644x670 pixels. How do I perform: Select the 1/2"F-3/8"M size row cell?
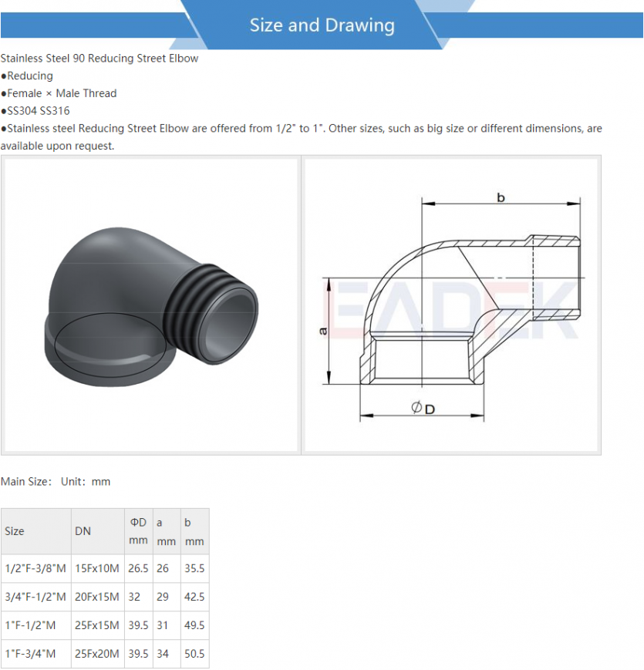coord(35,568)
